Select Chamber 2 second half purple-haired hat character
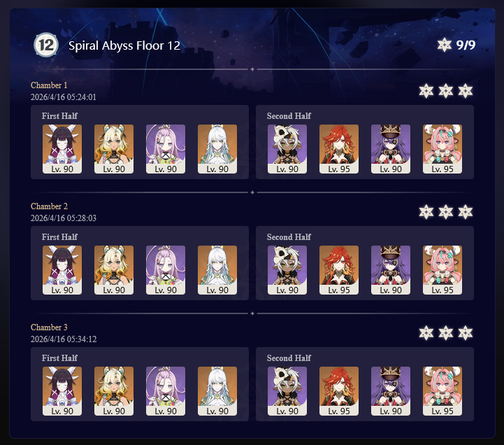 point(391,270)
